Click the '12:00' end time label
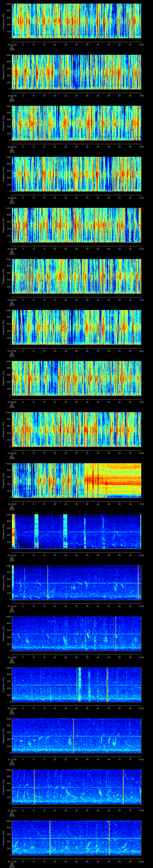Image resolution: width=153 pixels, height=868 pixels. coord(141,555)
